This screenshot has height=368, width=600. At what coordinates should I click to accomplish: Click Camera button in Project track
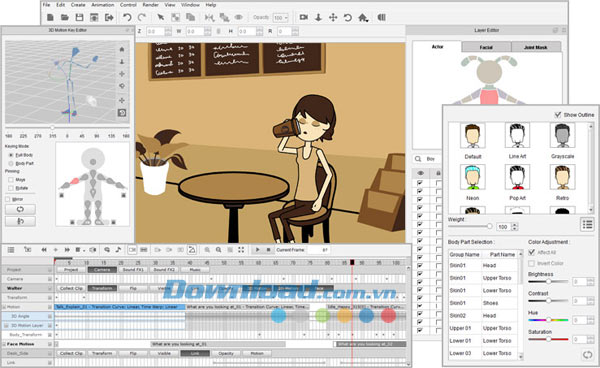pyautogui.click(x=102, y=270)
